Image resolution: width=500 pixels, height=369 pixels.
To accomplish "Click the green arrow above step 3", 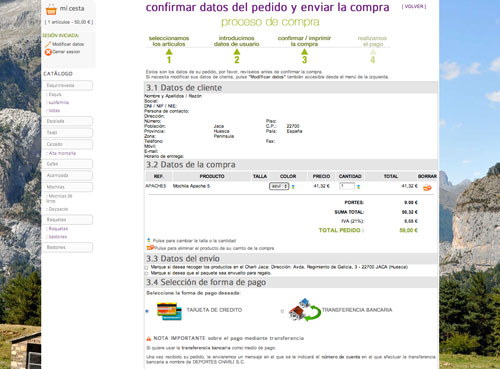I will point(304,52).
